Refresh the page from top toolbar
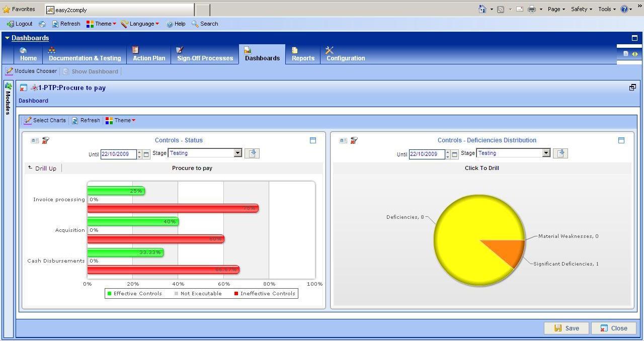The image size is (644, 341). point(66,24)
